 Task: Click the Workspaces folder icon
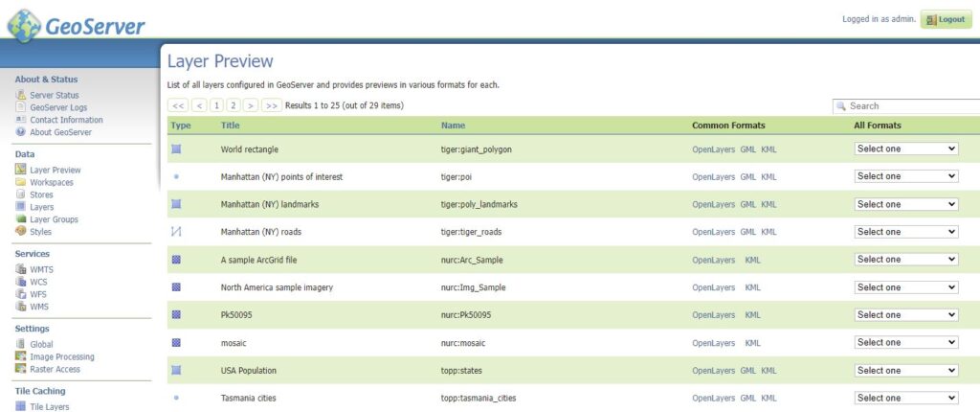[21, 182]
